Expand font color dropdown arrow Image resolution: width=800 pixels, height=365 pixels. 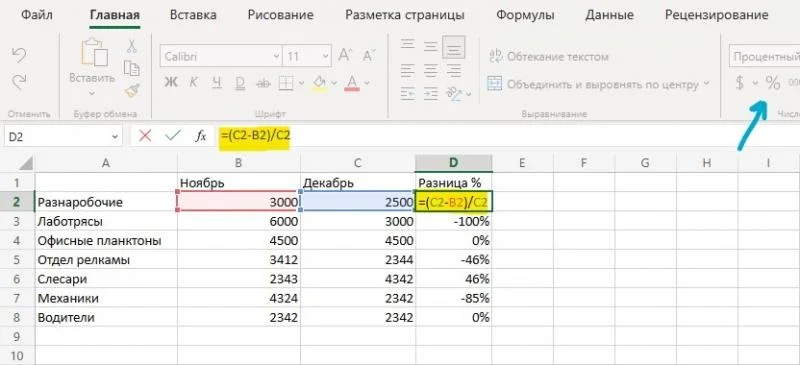click(x=366, y=83)
